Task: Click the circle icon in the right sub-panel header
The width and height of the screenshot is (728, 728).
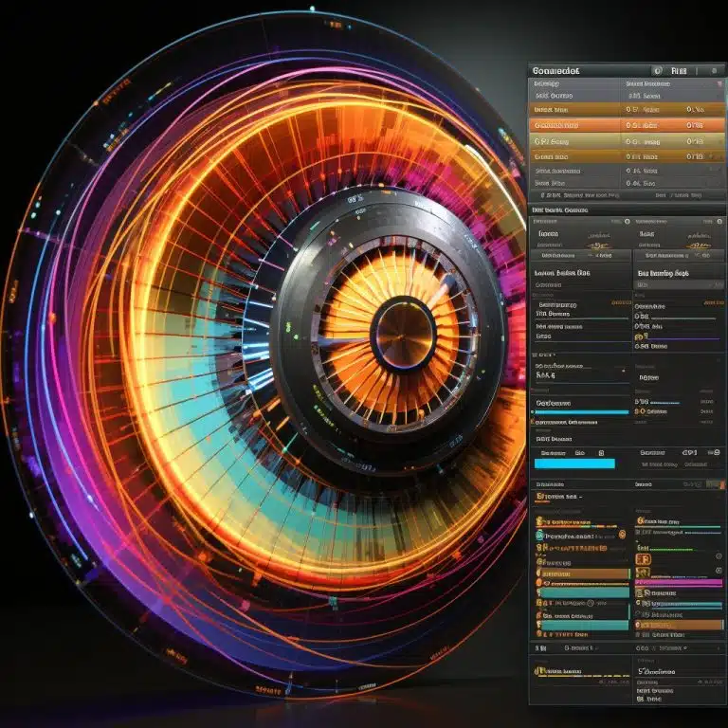Action: pos(719,222)
